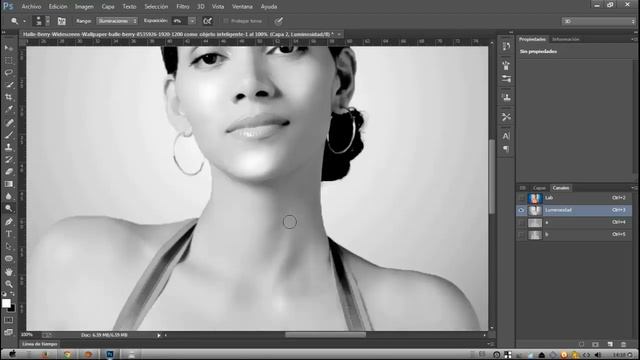
Task: Select the Lasso tool
Action: point(9,73)
